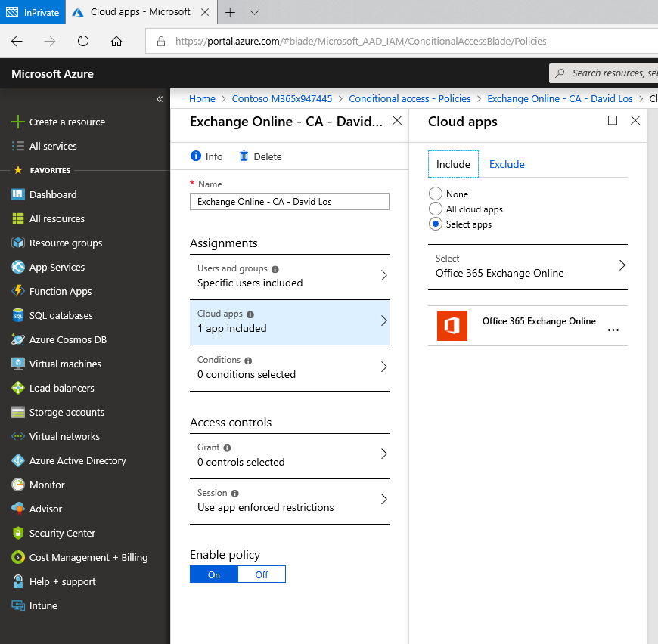Screen dimensions: 658x644
Task: Open the Grant access controls section
Action: (x=290, y=456)
